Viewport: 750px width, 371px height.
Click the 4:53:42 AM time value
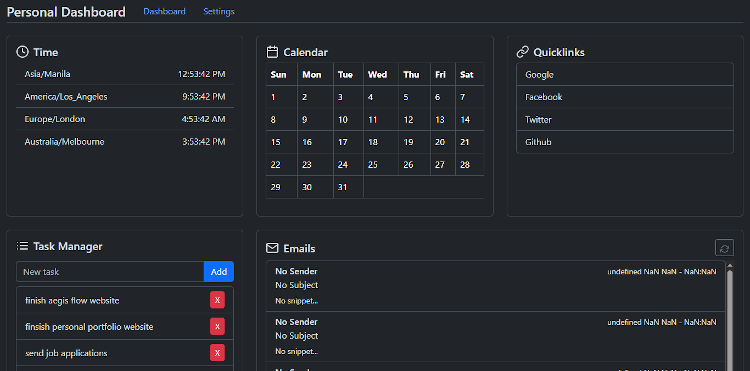pyautogui.click(x=203, y=119)
